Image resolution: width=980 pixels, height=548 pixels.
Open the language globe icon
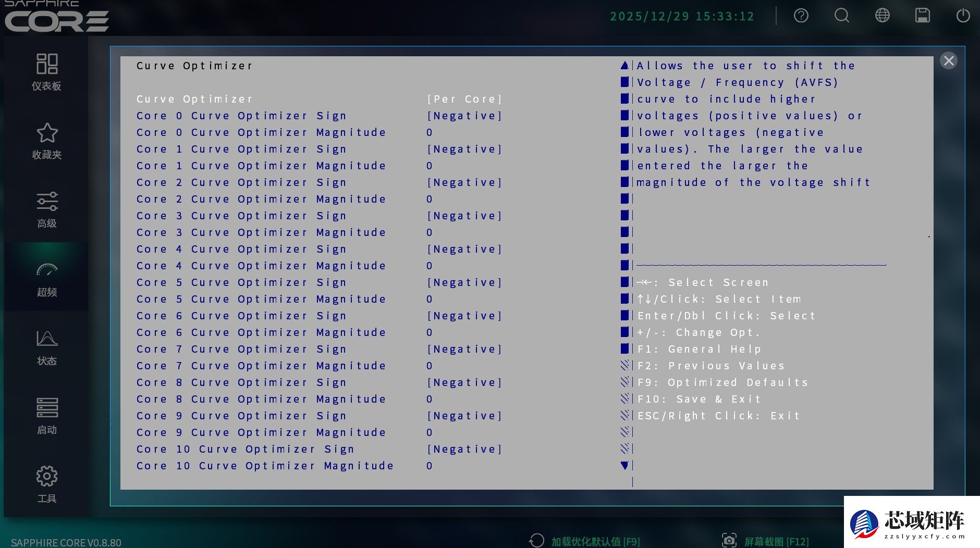(x=882, y=16)
